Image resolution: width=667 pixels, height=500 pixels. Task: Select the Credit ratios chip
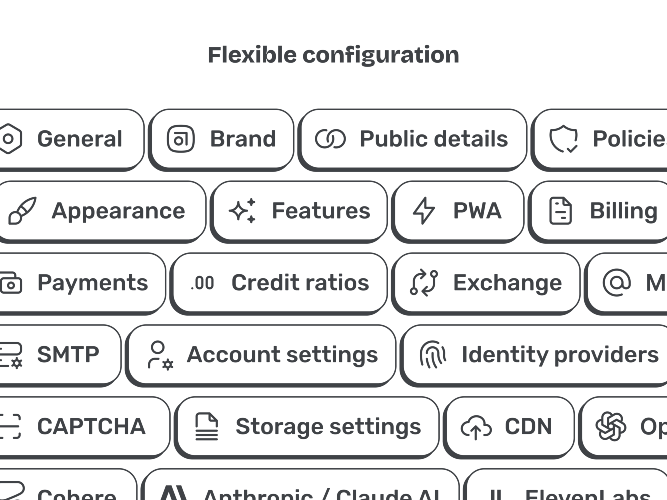[278, 283]
